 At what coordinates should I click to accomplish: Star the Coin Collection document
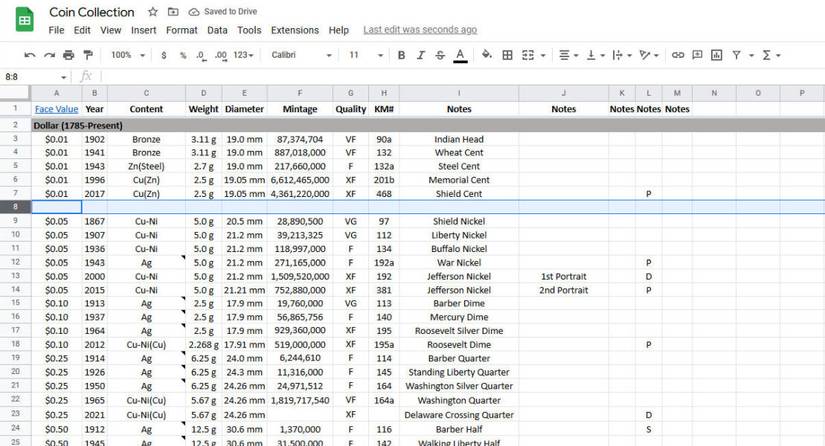tap(152, 12)
